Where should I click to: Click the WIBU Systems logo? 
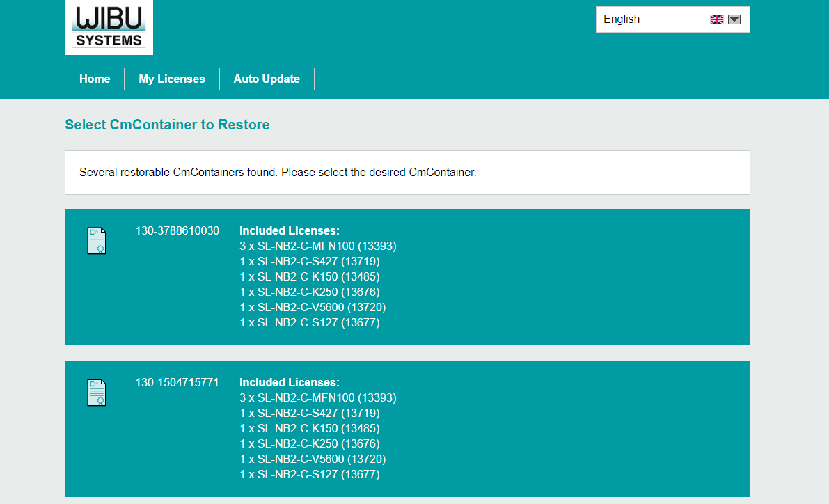(x=109, y=27)
